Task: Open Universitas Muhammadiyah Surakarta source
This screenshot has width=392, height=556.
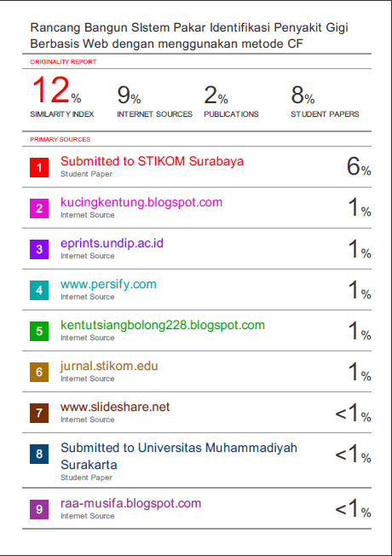Action: coord(179,456)
